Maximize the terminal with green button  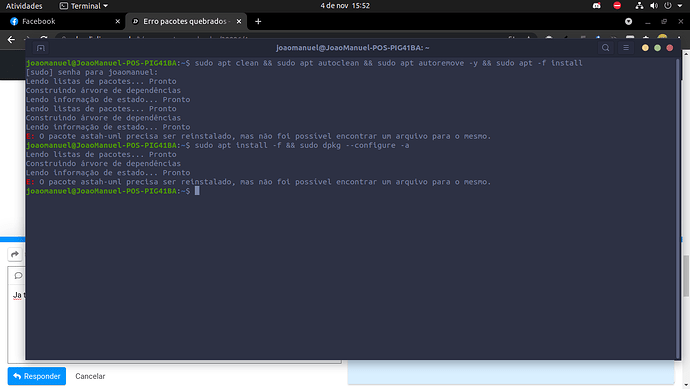point(657,48)
